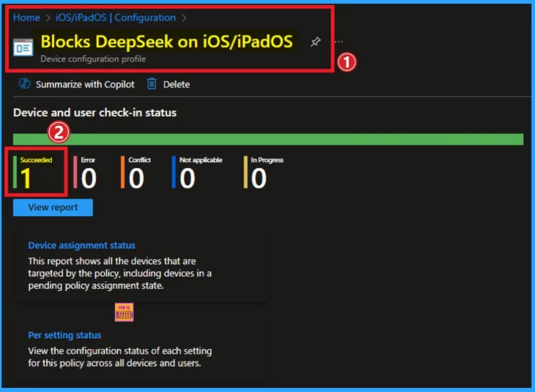Click the Blocks DeepSeek on iOS/iPadOS title

tap(167, 42)
